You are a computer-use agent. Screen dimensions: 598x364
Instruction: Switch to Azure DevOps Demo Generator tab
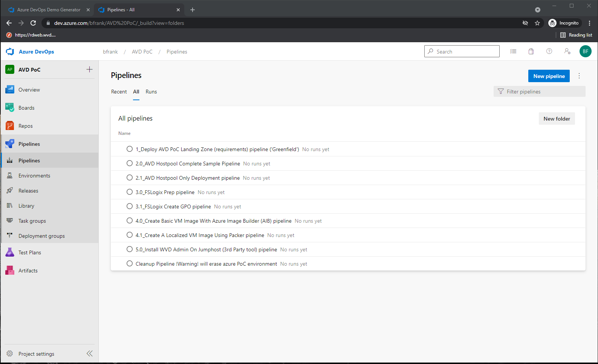[49, 10]
